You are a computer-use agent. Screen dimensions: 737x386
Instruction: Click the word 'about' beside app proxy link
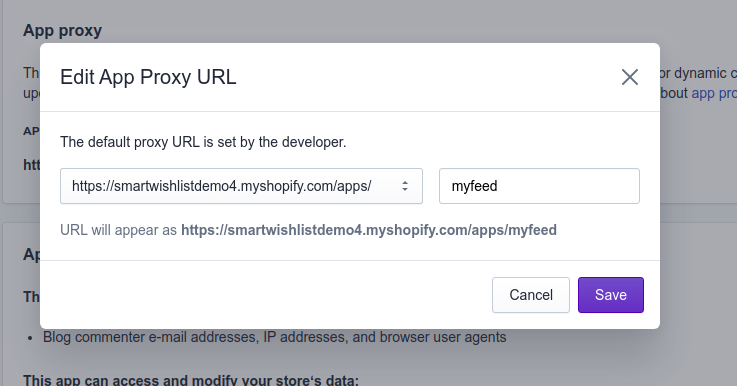click(674, 93)
